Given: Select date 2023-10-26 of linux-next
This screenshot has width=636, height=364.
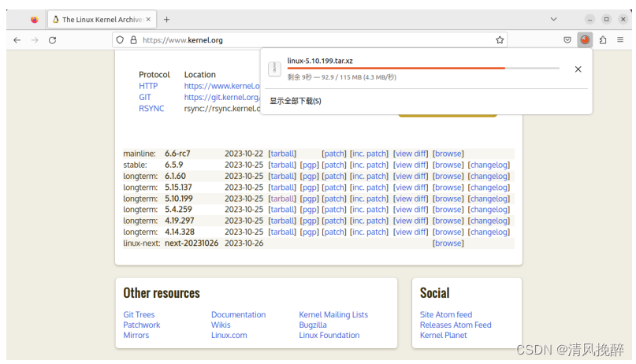Looking at the screenshot, I should click(x=244, y=243).
